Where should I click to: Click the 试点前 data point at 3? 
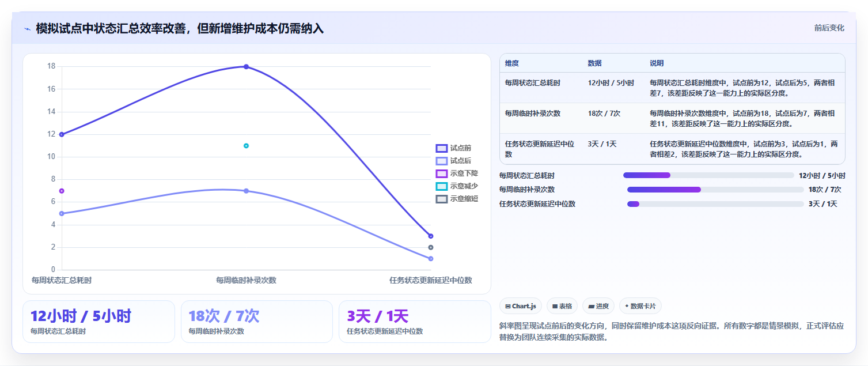[x=431, y=236]
